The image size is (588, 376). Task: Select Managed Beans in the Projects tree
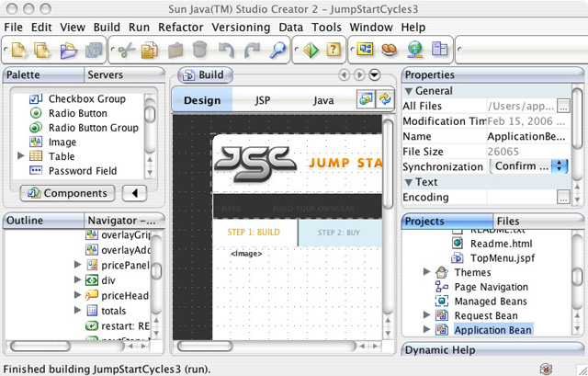pos(481,301)
